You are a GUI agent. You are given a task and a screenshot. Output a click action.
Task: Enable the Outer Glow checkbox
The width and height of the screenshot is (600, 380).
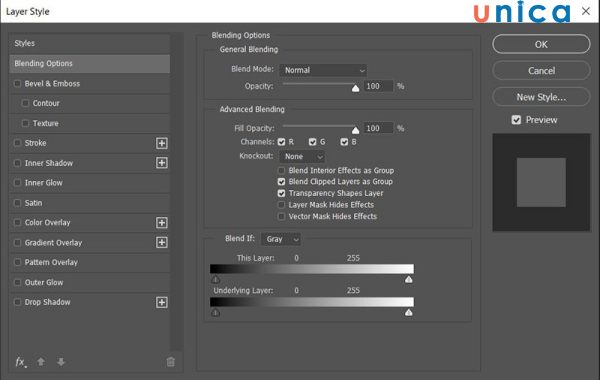tap(17, 282)
